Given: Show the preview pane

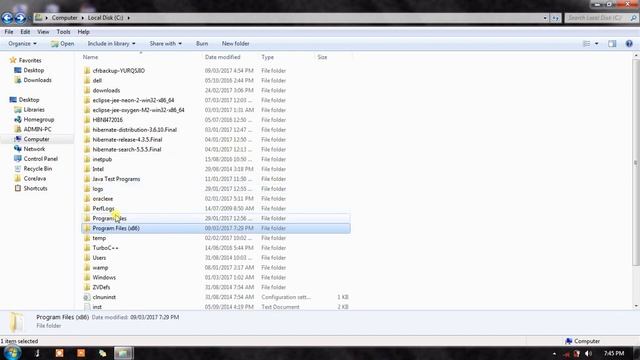Looking at the screenshot, I should click(x=612, y=44).
